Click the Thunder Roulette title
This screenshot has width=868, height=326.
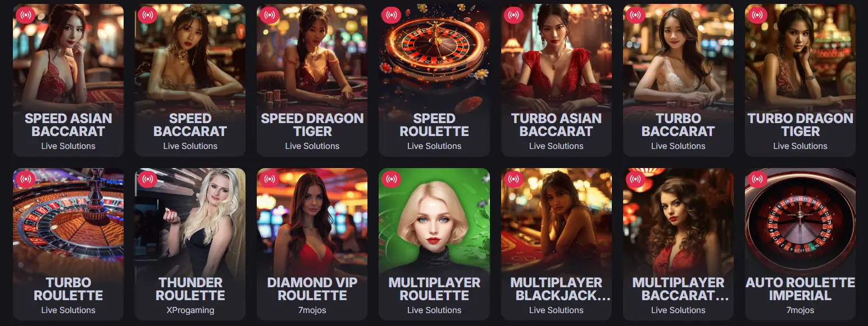point(190,289)
